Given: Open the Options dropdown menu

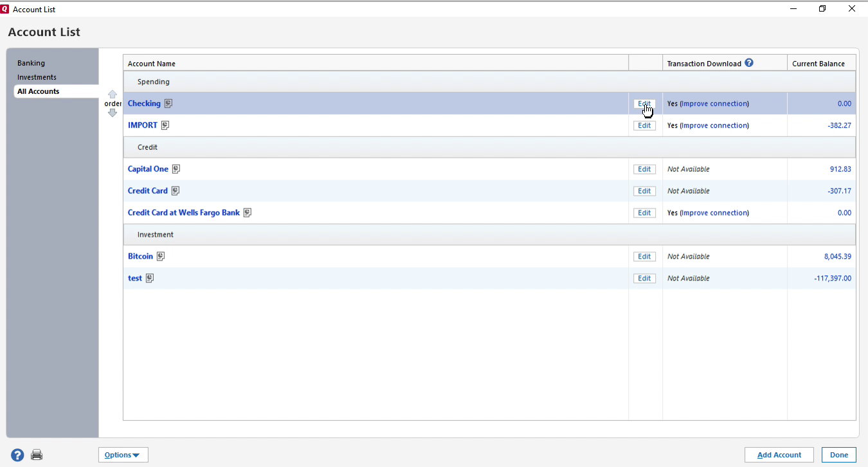Looking at the screenshot, I should (123, 455).
